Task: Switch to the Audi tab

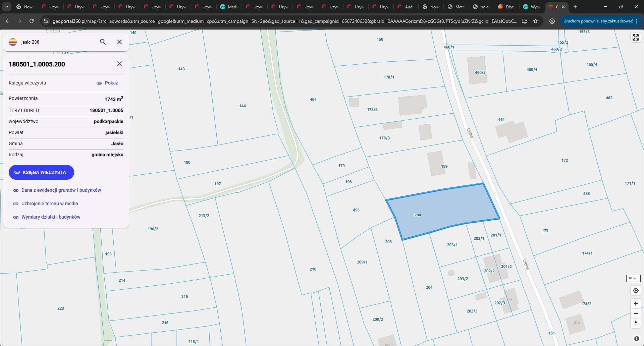Action: 406,7
